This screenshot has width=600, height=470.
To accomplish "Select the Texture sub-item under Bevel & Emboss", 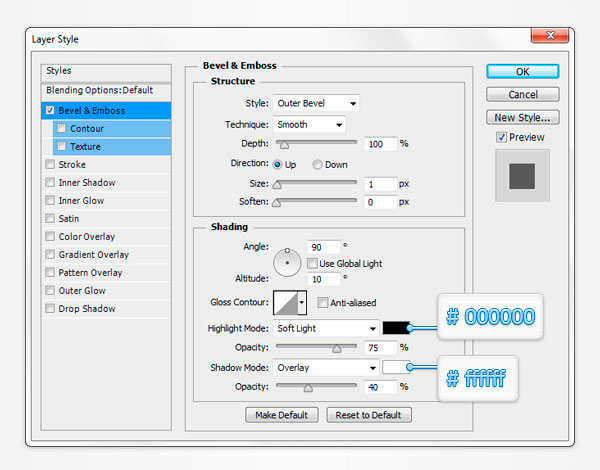I will pyautogui.click(x=84, y=147).
